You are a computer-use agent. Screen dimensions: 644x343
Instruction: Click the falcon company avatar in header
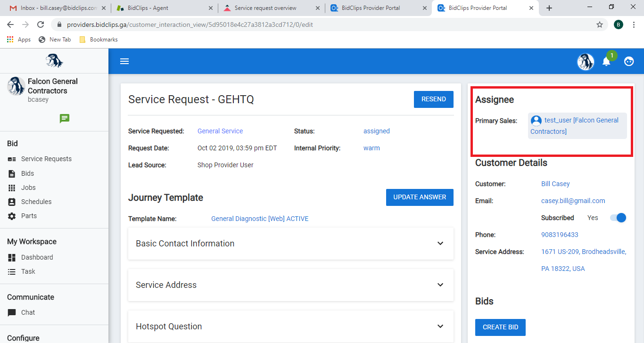(586, 61)
